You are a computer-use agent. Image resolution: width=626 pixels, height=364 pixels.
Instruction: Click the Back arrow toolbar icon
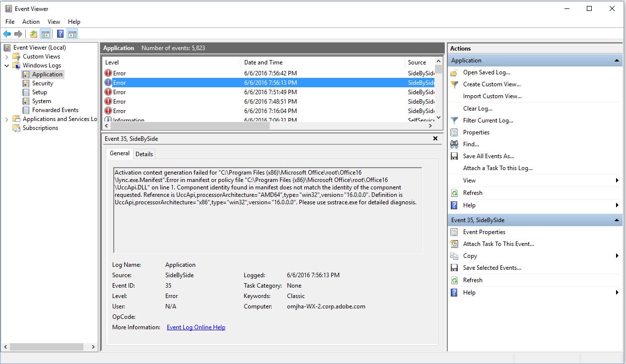pos(7,34)
